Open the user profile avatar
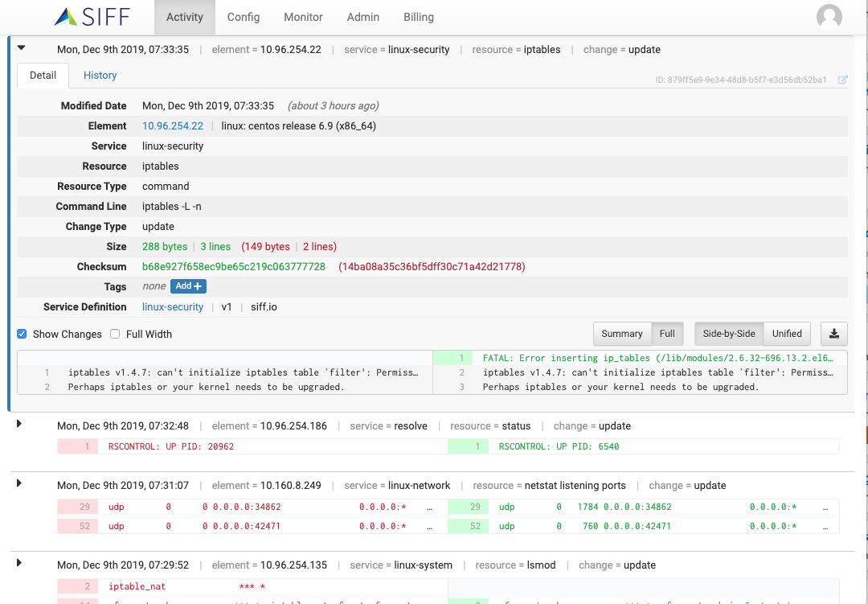The image size is (868, 604). coord(829,17)
